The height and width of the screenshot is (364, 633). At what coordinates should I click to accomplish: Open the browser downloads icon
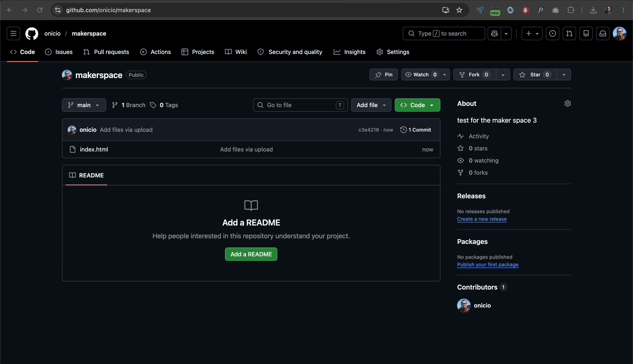click(593, 10)
